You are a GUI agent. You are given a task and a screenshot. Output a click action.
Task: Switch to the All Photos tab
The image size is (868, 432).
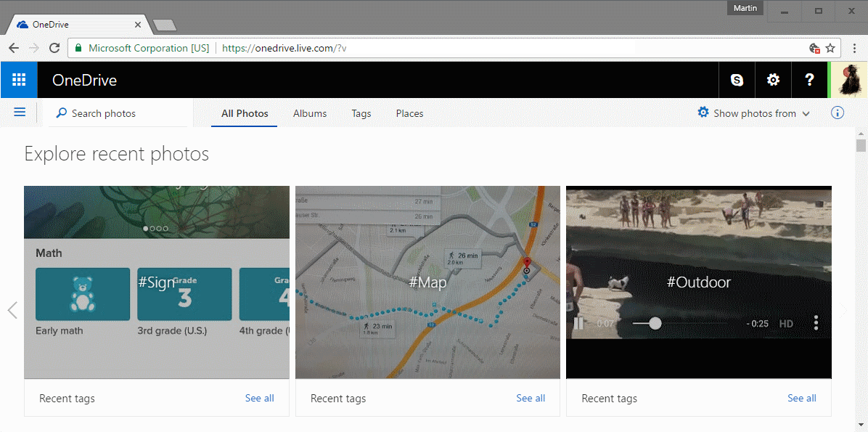click(245, 113)
